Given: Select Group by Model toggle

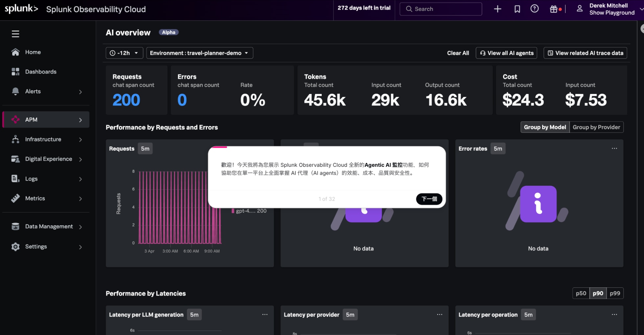Looking at the screenshot, I should (x=545, y=127).
